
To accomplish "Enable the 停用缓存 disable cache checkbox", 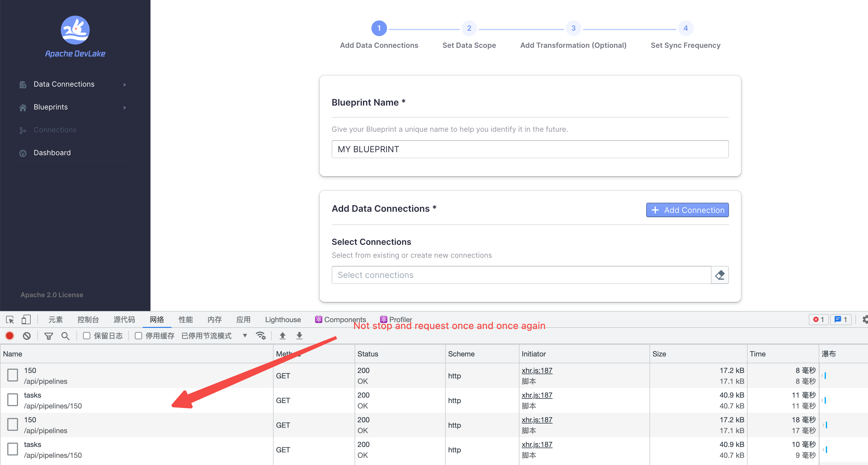I will pyautogui.click(x=138, y=336).
